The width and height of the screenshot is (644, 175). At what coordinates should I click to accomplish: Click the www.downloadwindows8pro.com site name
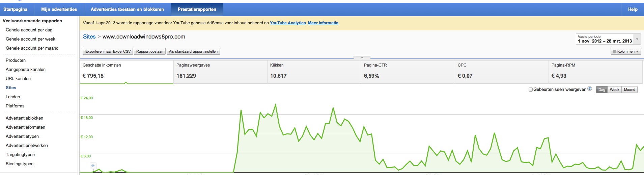pyautogui.click(x=144, y=36)
